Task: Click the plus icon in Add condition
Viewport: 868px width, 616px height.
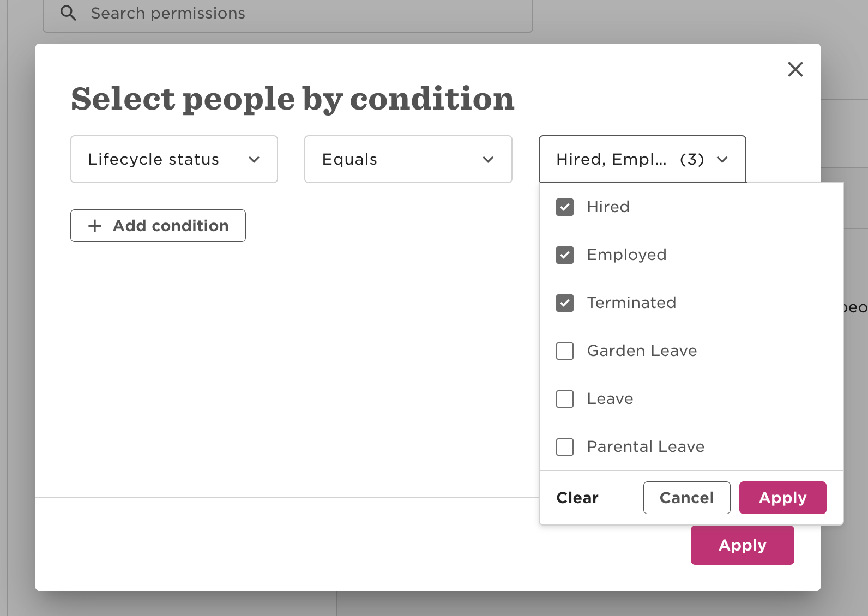Action: tap(95, 226)
